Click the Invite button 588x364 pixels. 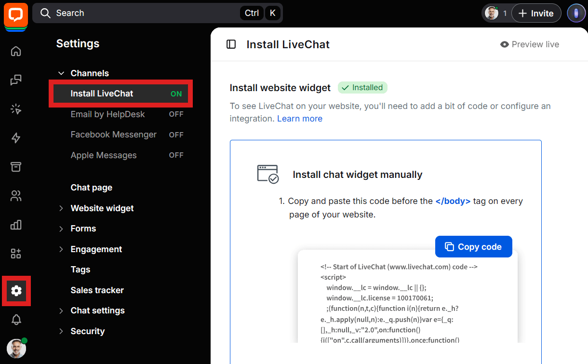(x=536, y=13)
